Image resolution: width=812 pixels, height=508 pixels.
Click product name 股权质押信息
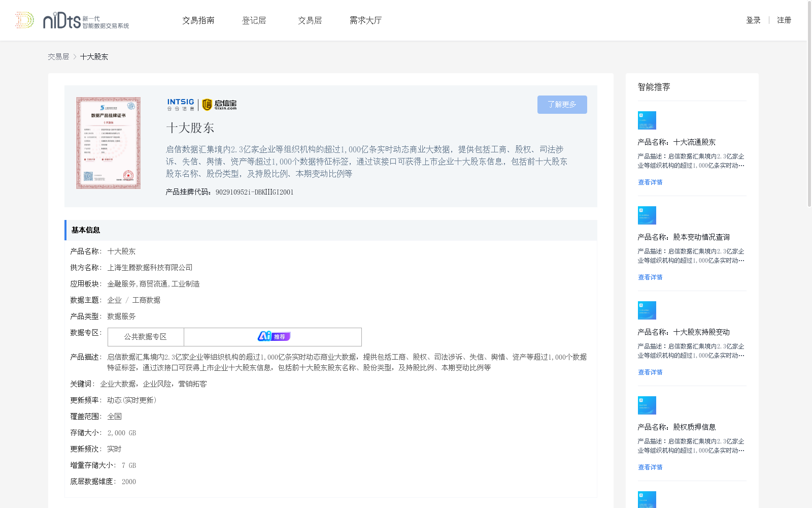coord(694,427)
